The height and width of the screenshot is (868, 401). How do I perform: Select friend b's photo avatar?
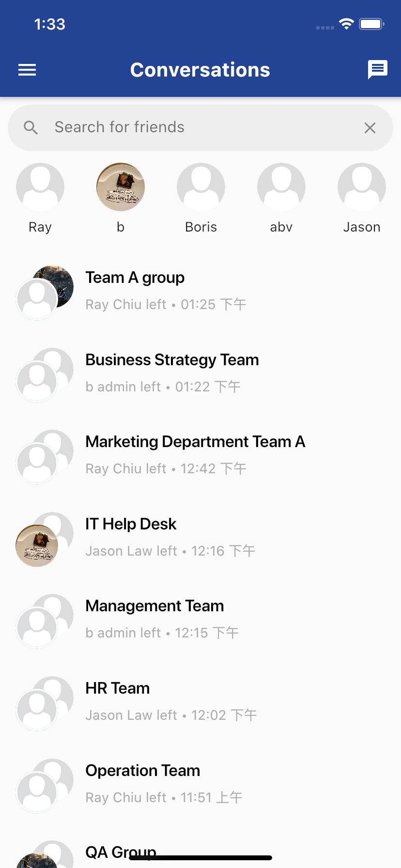tap(121, 187)
